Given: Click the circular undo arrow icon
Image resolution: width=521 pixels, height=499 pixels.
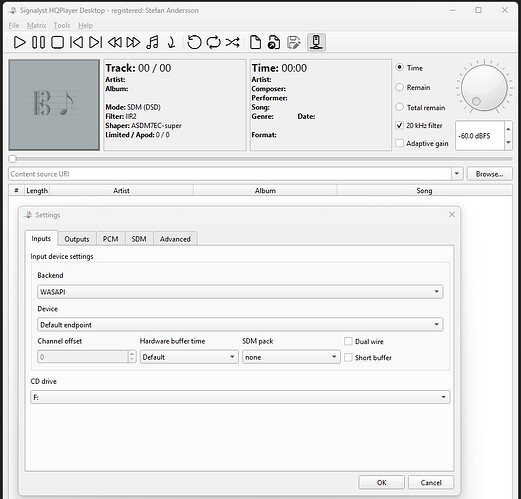Looking at the screenshot, I should [x=194, y=42].
